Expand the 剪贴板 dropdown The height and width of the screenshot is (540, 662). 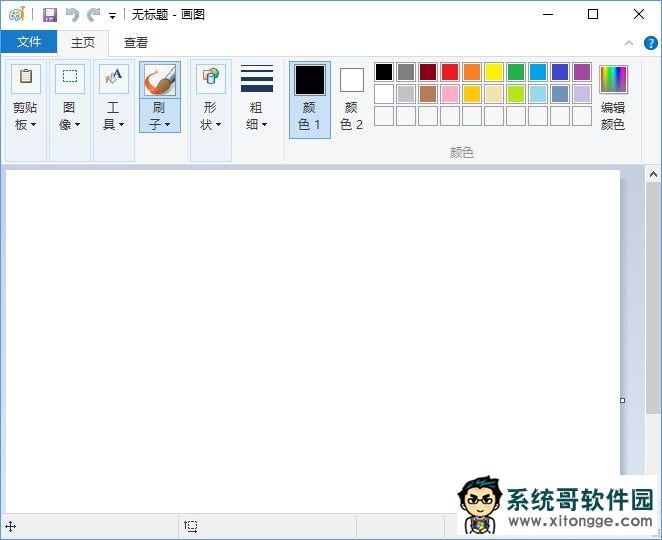(25, 116)
